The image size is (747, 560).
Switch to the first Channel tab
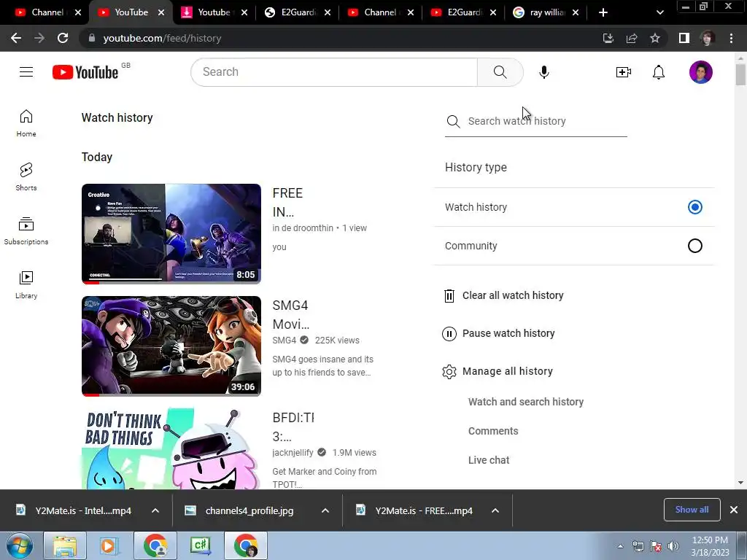[42, 12]
